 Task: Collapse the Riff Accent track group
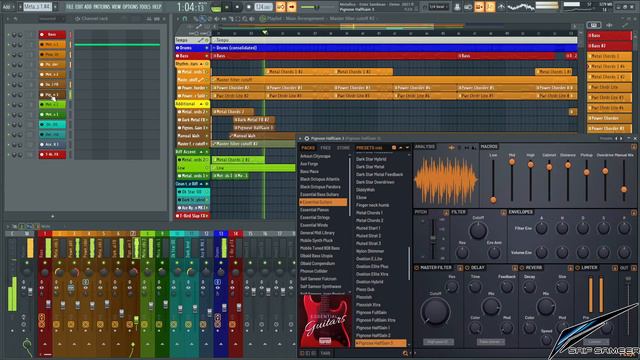(201, 152)
